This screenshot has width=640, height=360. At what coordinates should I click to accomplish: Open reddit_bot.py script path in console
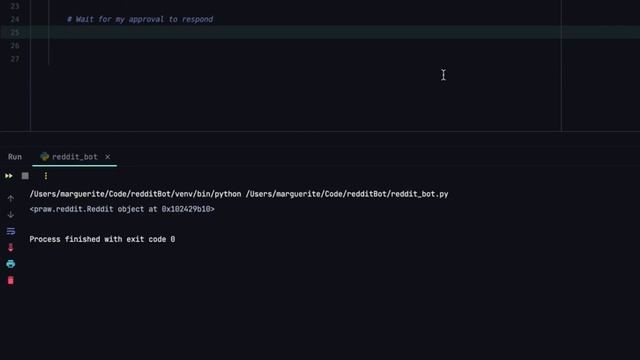347,194
